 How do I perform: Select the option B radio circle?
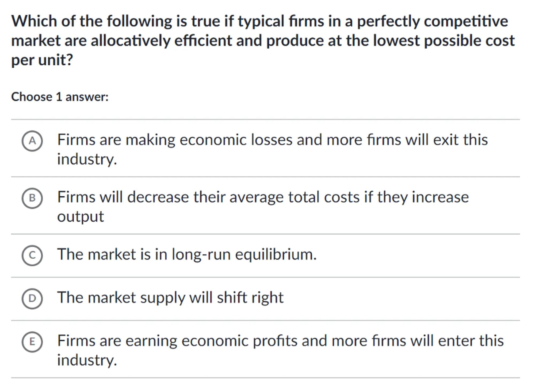tap(32, 198)
